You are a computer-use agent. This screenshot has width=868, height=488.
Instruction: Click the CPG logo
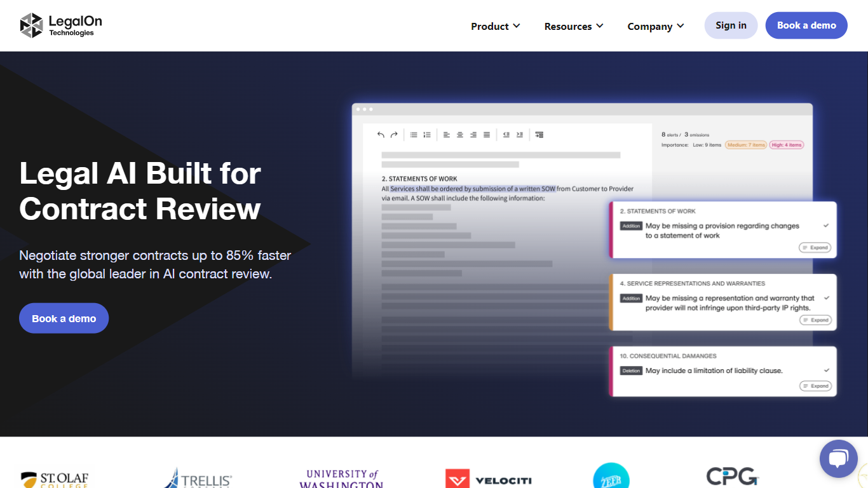(733, 477)
